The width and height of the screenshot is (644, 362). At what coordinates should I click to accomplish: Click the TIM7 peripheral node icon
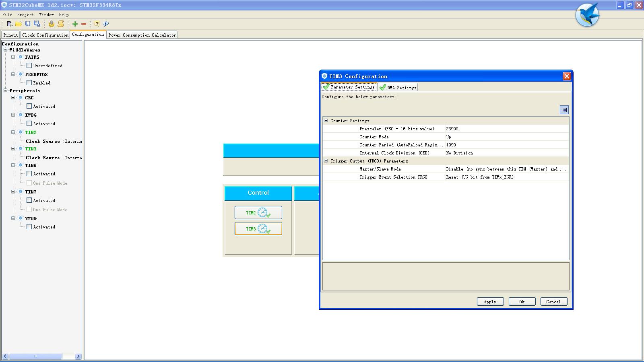click(x=21, y=192)
